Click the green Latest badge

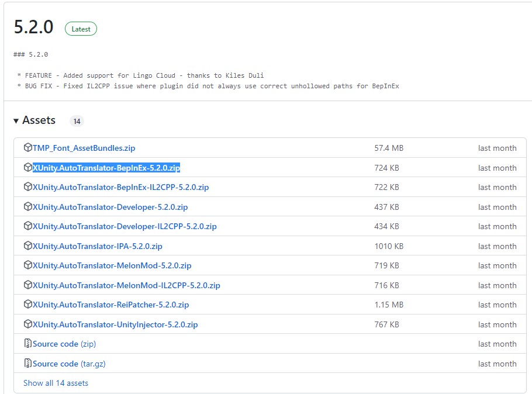(81, 29)
